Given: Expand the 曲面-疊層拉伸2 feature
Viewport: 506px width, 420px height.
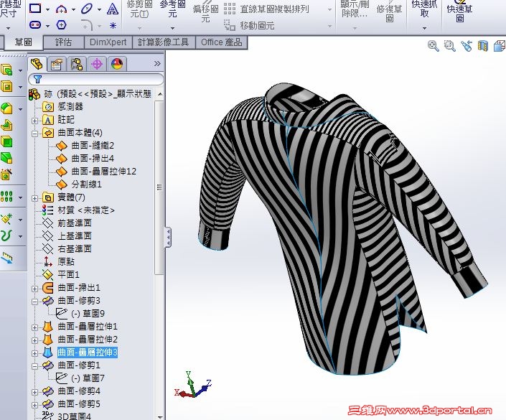Looking at the screenshot, I should point(35,340).
